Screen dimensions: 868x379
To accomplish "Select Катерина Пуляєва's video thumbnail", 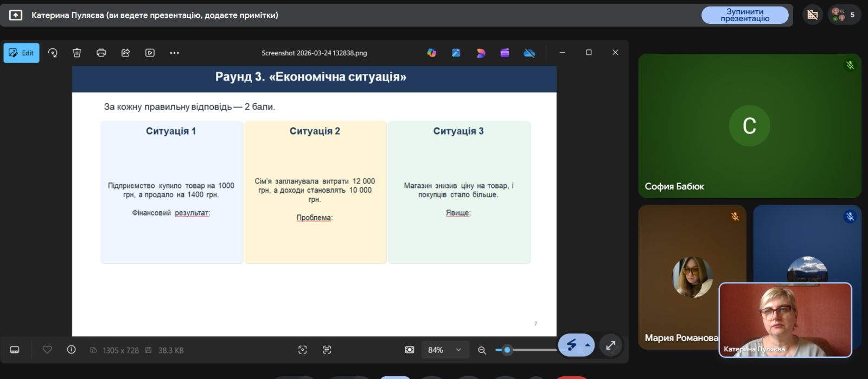I will pyautogui.click(x=785, y=320).
